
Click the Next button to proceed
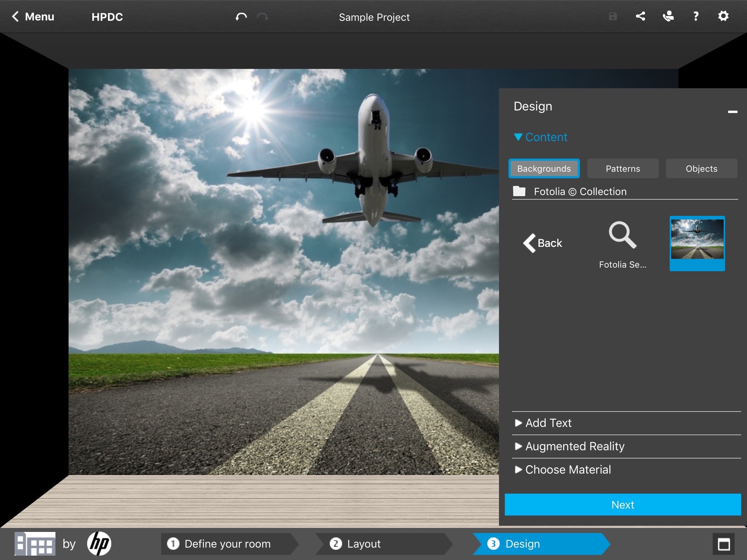(622, 504)
